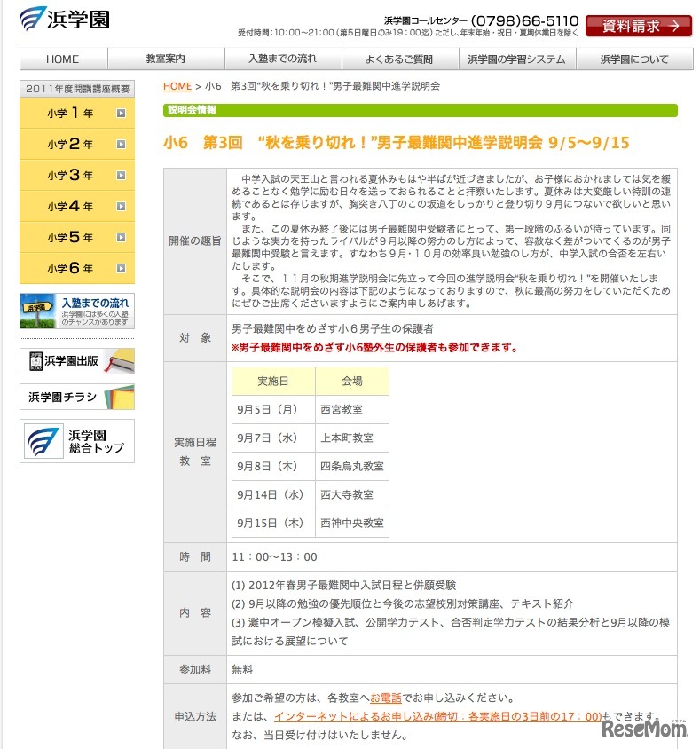Open the HOME navigation tab
Viewport: 700px width, 749px height.
coord(63,59)
